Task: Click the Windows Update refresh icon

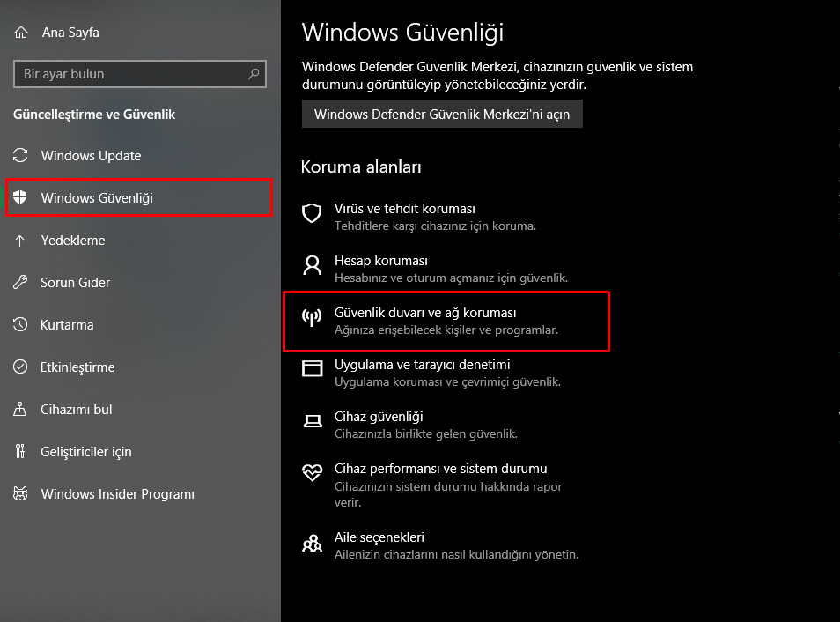Action: click(20, 156)
